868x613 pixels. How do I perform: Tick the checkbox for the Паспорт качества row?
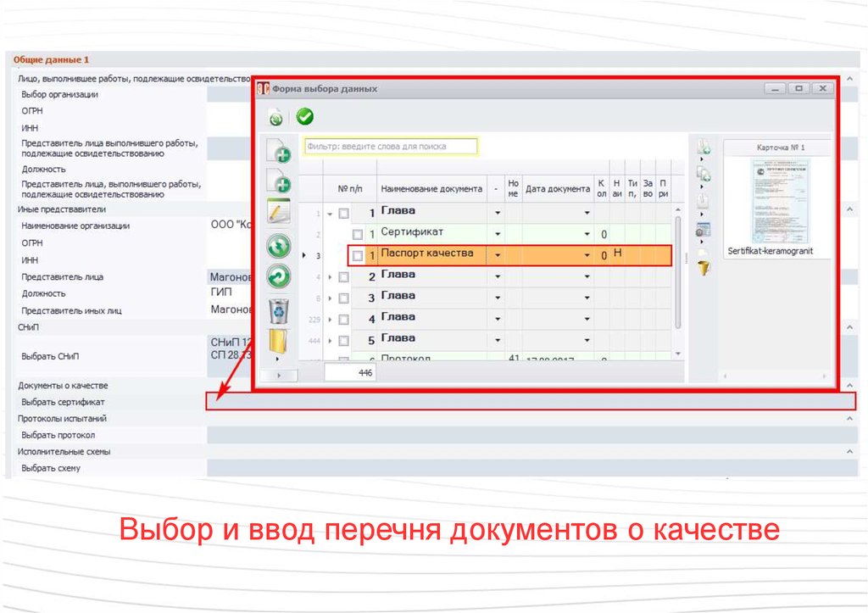(358, 255)
